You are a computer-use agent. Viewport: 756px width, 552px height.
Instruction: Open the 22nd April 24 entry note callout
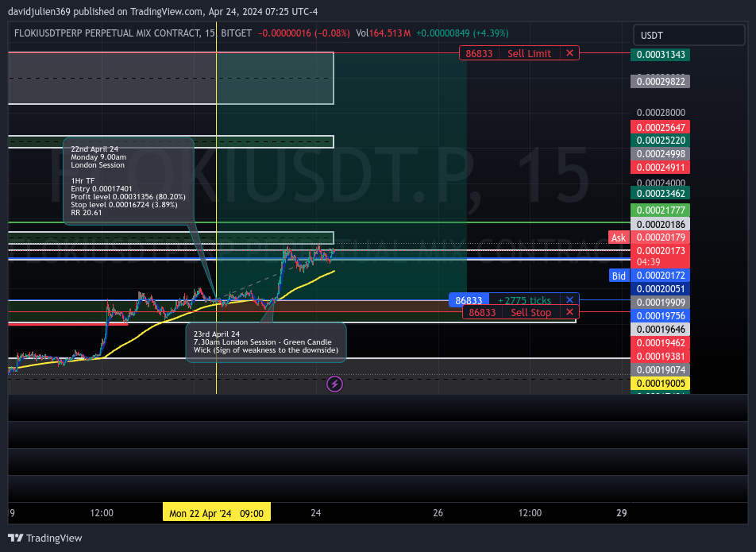pyautogui.click(x=129, y=181)
